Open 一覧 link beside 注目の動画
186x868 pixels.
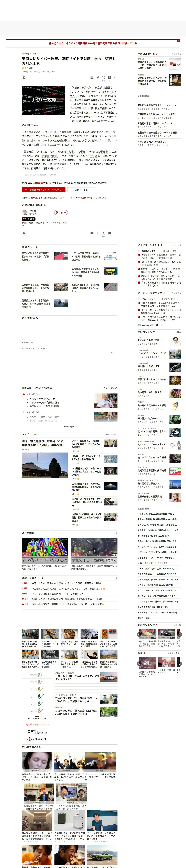[x=115, y=533]
